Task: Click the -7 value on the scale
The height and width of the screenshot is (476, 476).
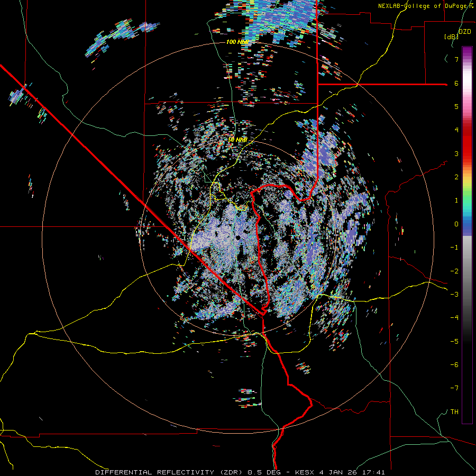Action: (x=454, y=388)
